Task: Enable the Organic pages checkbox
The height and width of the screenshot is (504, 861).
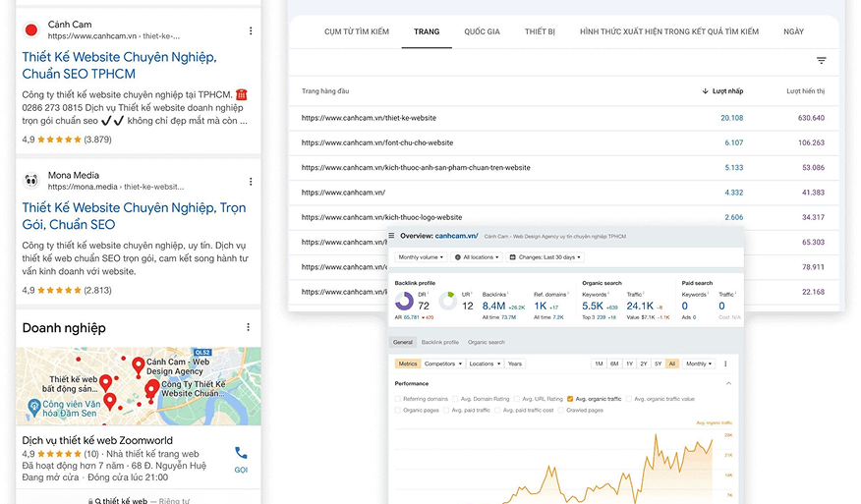Action: [x=397, y=410]
